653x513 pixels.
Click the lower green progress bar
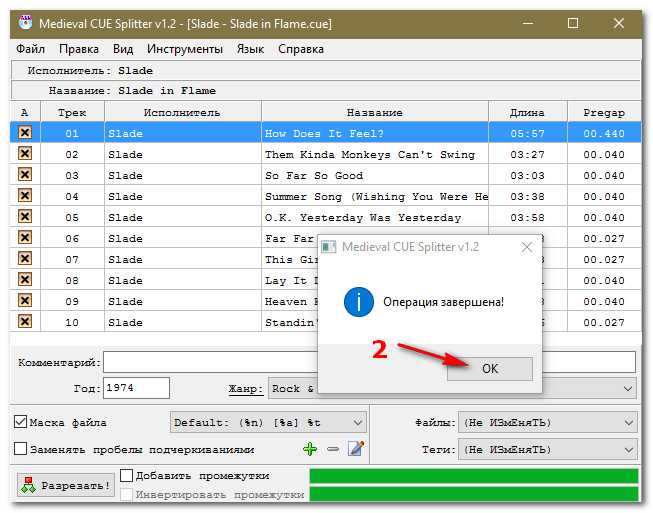pyautogui.click(x=474, y=494)
